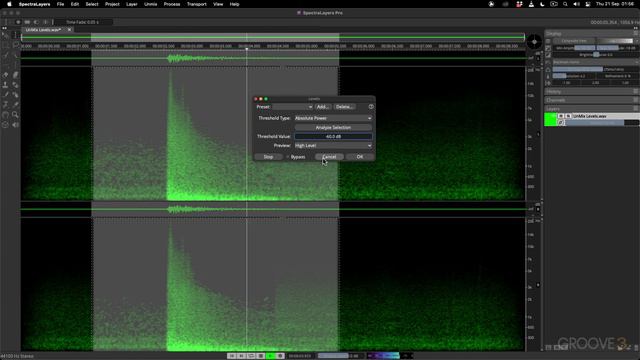The height and width of the screenshot is (360, 640).
Task: Click Cancel in the Levels dialog
Action: click(329, 157)
